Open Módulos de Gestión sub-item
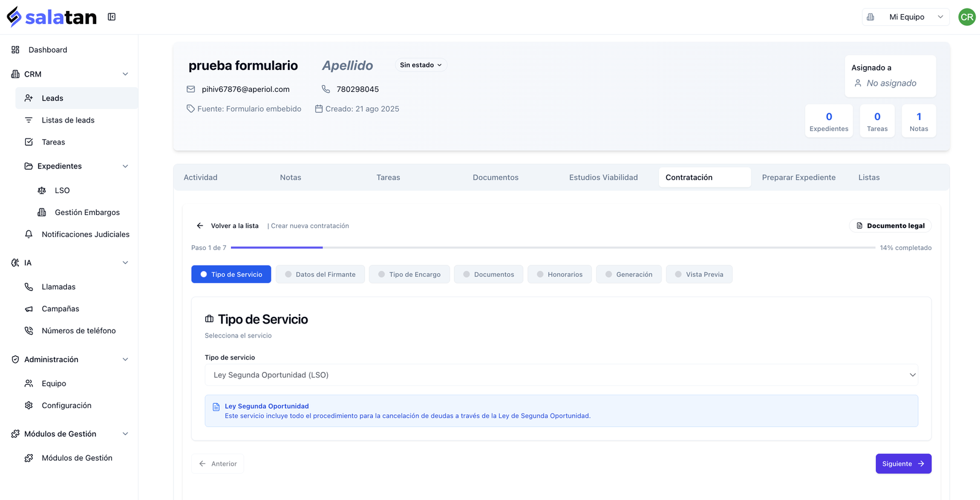Viewport: 980px width, 500px height. tap(77, 458)
